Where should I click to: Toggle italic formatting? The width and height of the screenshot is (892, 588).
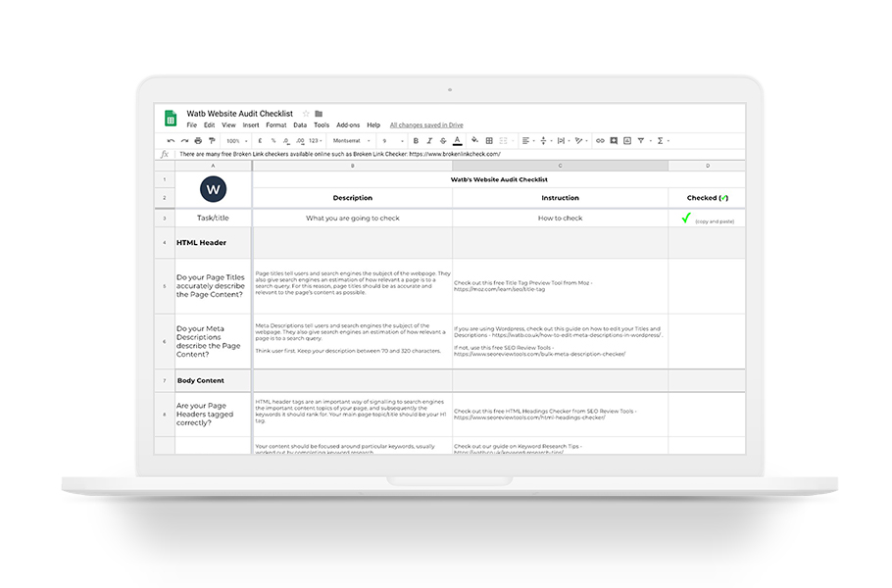pyautogui.click(x=428, y=140)
